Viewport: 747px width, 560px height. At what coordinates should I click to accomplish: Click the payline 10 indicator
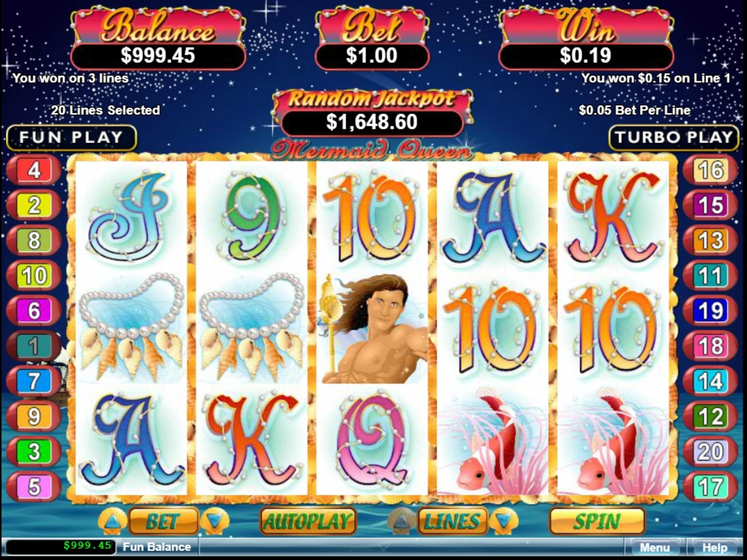coord(34,276)
